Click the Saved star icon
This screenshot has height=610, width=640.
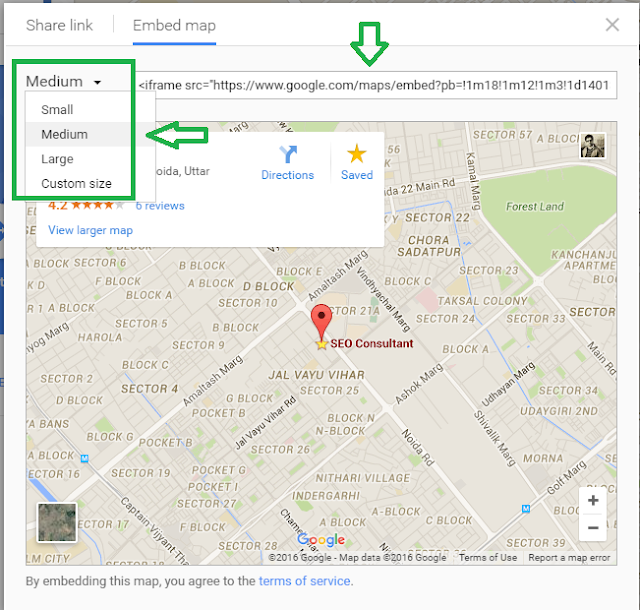357,154
